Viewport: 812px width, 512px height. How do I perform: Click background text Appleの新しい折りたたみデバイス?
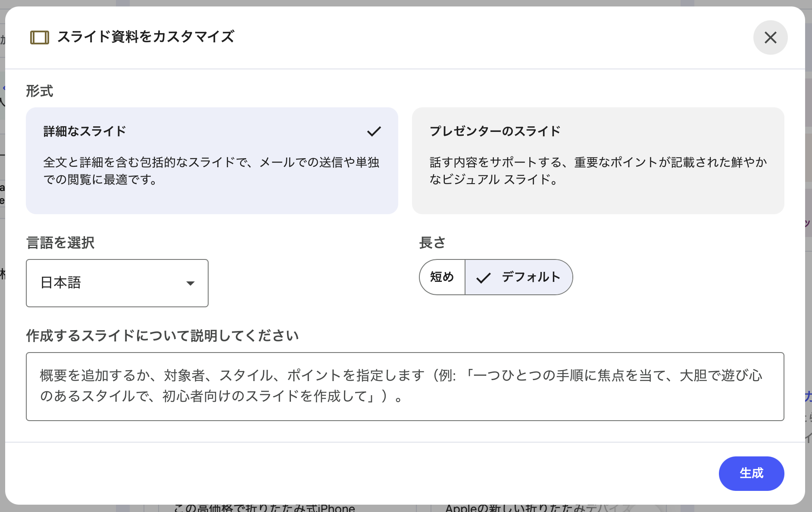pyautogui.click(x=539, y=508)
